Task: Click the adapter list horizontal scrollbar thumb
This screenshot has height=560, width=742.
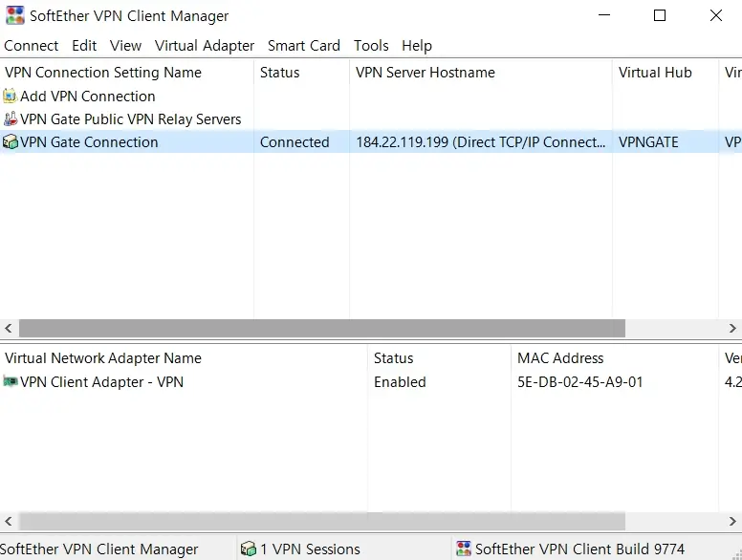Action: [322, 521]
